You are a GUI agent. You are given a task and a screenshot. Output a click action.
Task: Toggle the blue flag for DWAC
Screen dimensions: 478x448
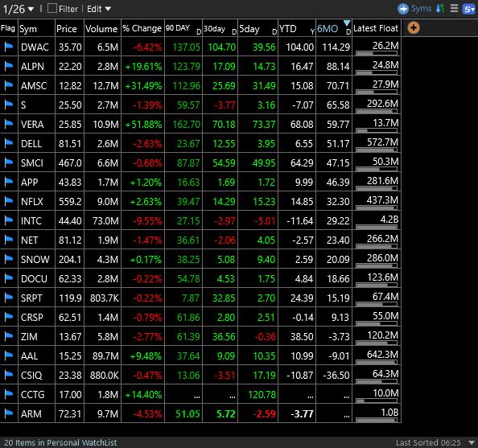9,47
